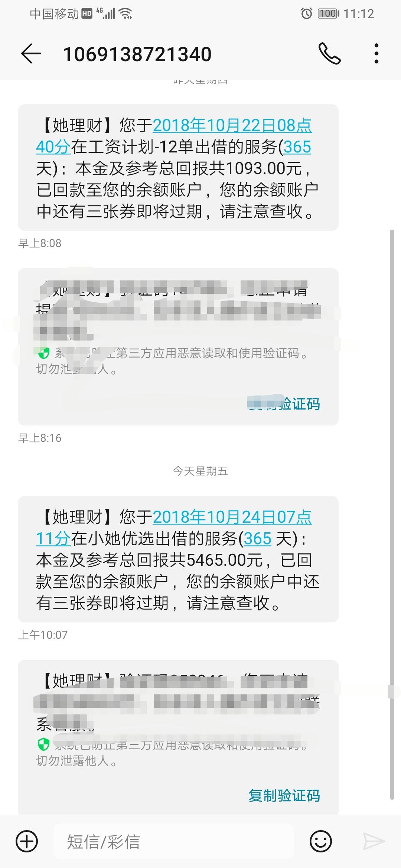Tap the WiFi signal status icon
The image size is (401, 868).
125,14
